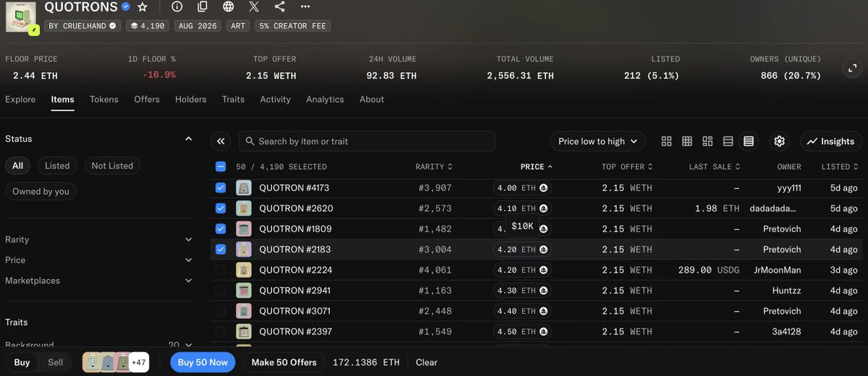868x376 pixels.
Task: Star the QUOTRONS collection as favorite
Action: [x=142, y=7]
